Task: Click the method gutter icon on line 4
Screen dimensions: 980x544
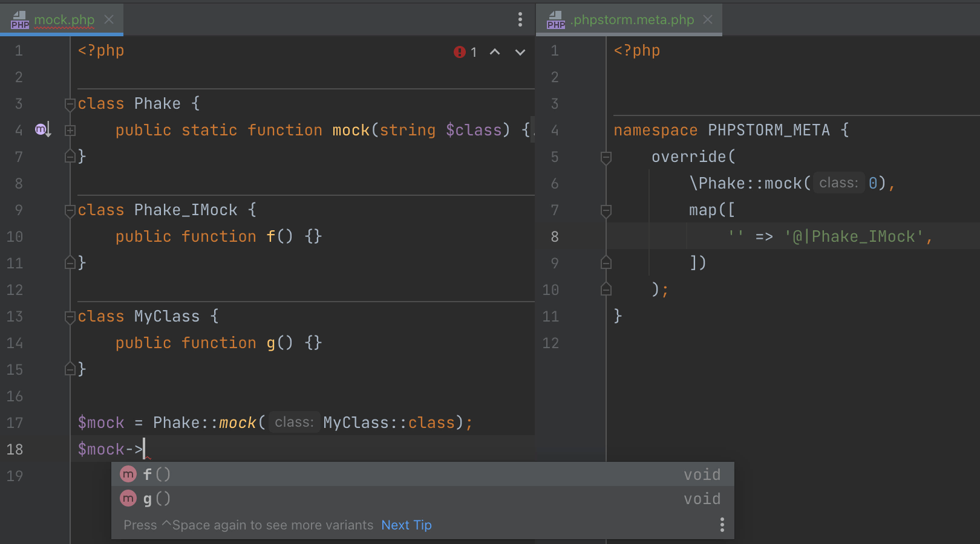Action: (x=42, y=129)
